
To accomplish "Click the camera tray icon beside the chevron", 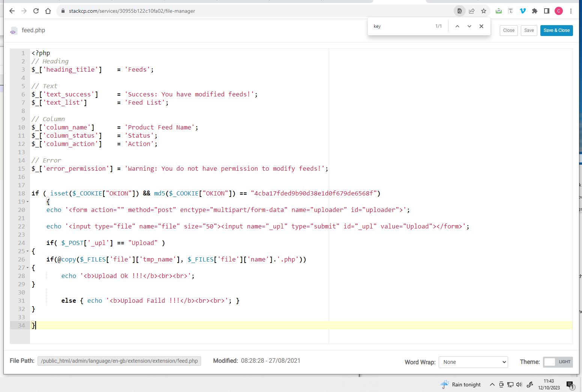I will (501, 384).
